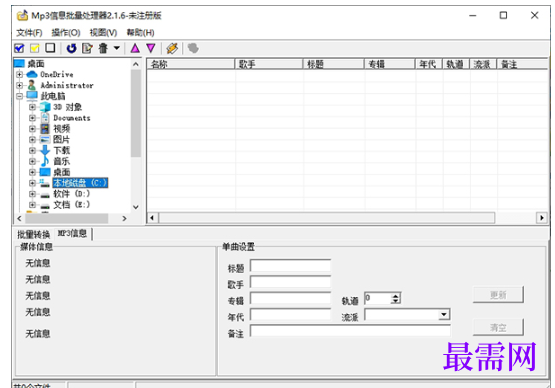Click the yellow check invert-selection icon

pyautogui.click(x=35, y=48)
